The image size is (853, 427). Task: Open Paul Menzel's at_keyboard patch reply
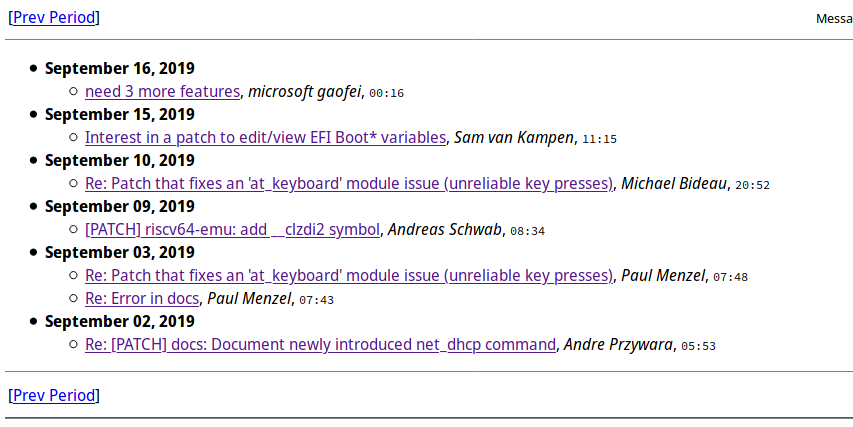[349, 276]
